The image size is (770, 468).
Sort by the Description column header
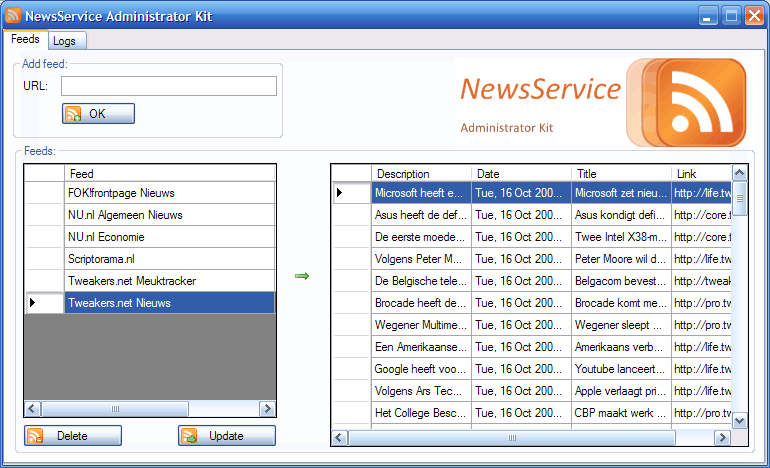tap(421, 174)
